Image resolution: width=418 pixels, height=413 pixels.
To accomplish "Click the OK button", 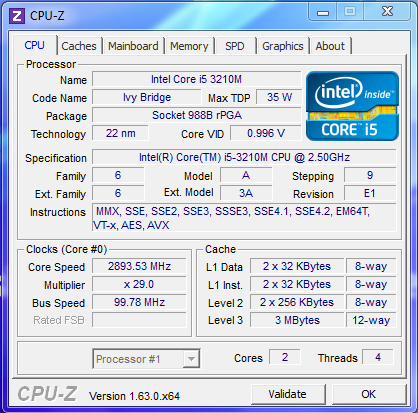I will (369, 394).
